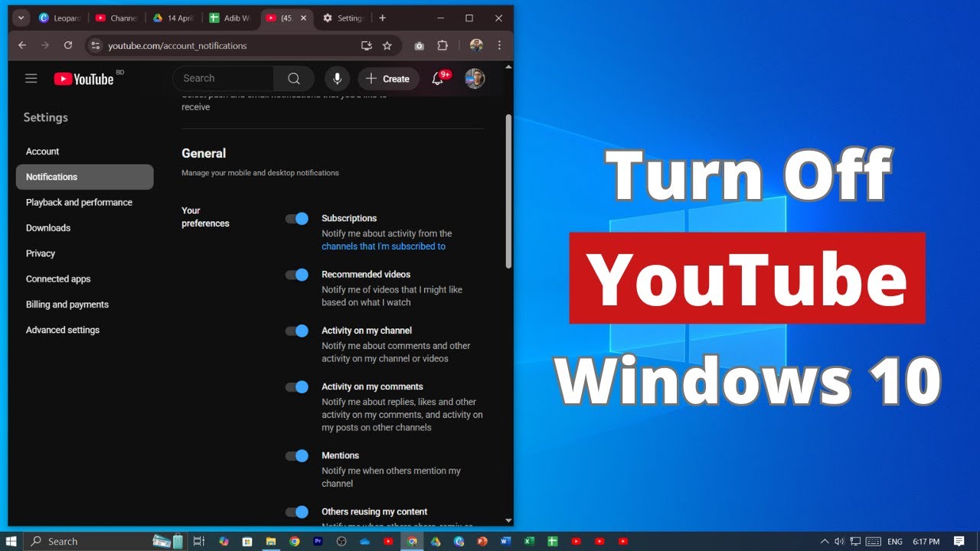Open the notifications bell
Image resolution: width=980 pixels, height=551 pixels.
click(x=438, y=78)
